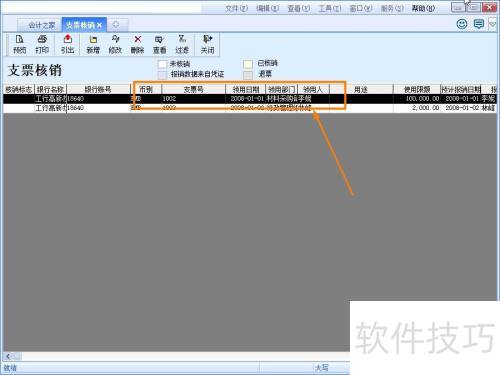Add a new record with 新增
The height and width of the screenshot is (375, 500).
pyautogui.click(x=93, y=44)
